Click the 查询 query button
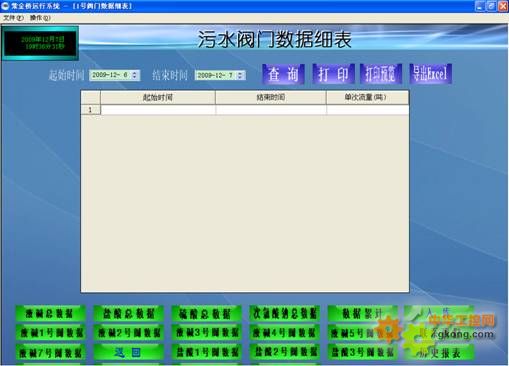The image size is (509, 366). [283, 74]
